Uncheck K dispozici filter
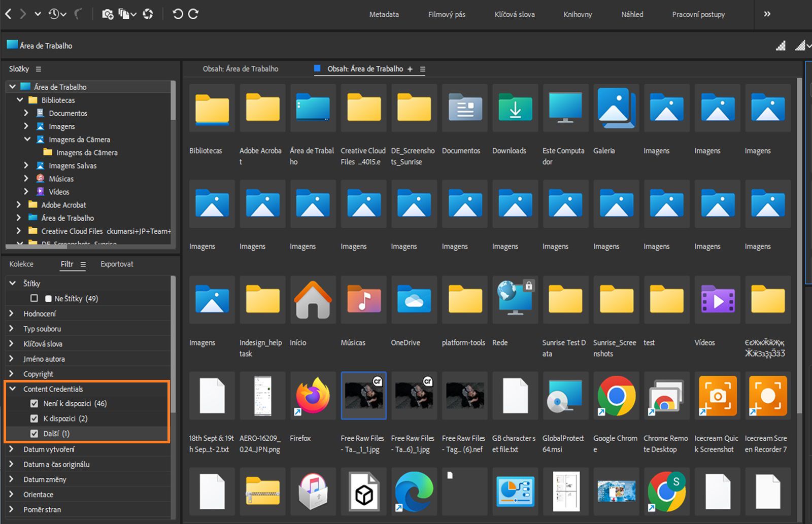The image size is (812, 524). point(34,418)
